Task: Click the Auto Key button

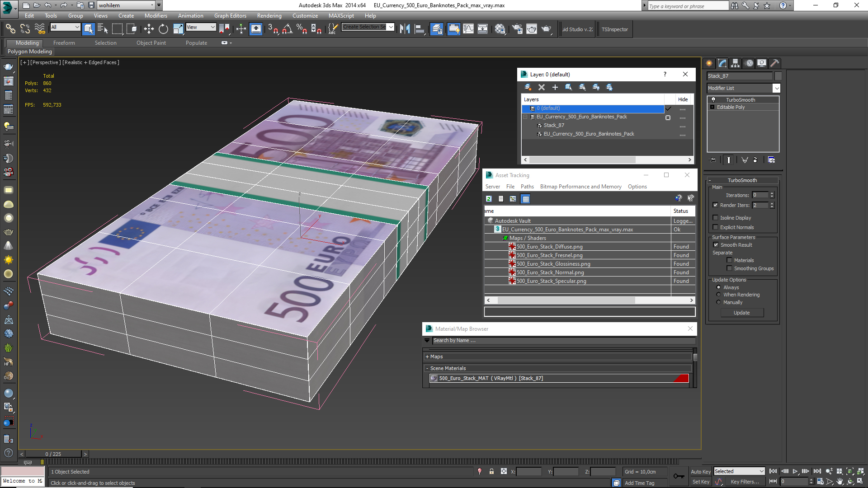Action: (701, 471)
